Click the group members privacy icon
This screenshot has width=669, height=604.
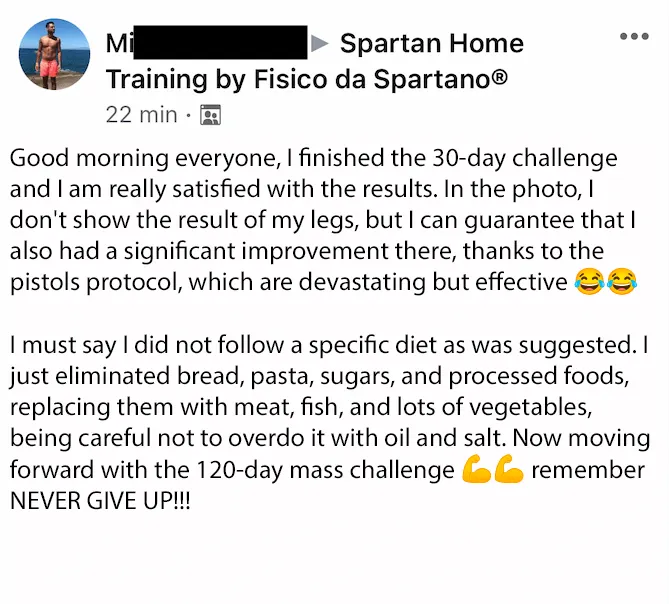pos(210,115)
